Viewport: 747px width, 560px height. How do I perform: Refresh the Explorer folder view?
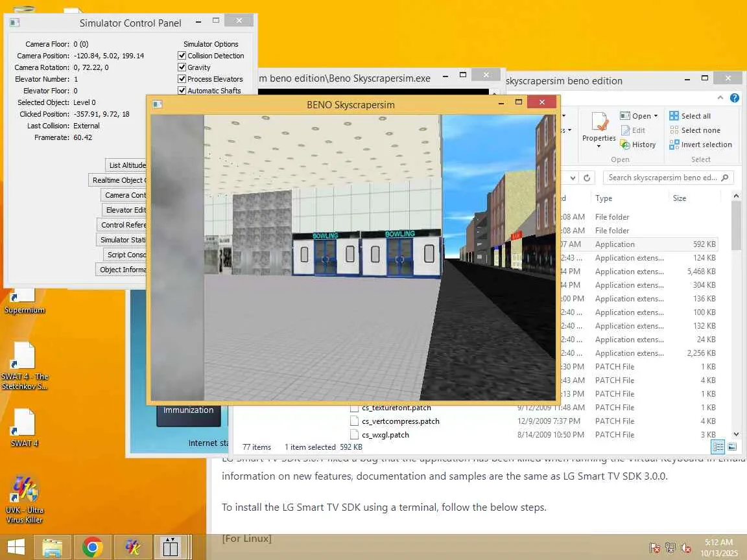pos(587,178)
